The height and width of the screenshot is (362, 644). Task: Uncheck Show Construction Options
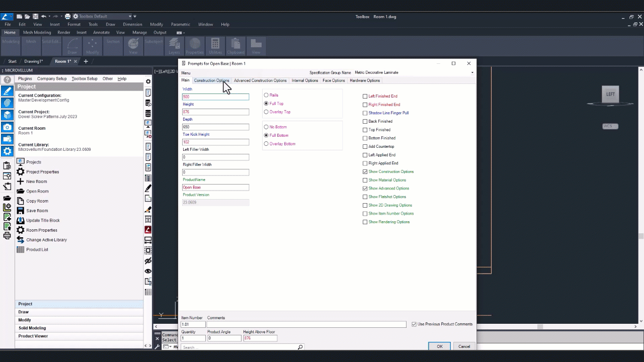365,172
